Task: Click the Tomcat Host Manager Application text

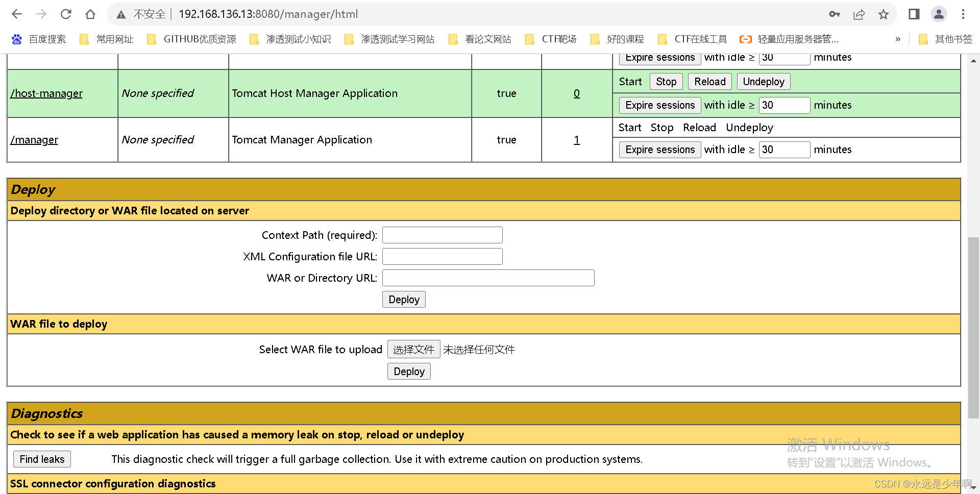Action: click(x=314, y=93)
